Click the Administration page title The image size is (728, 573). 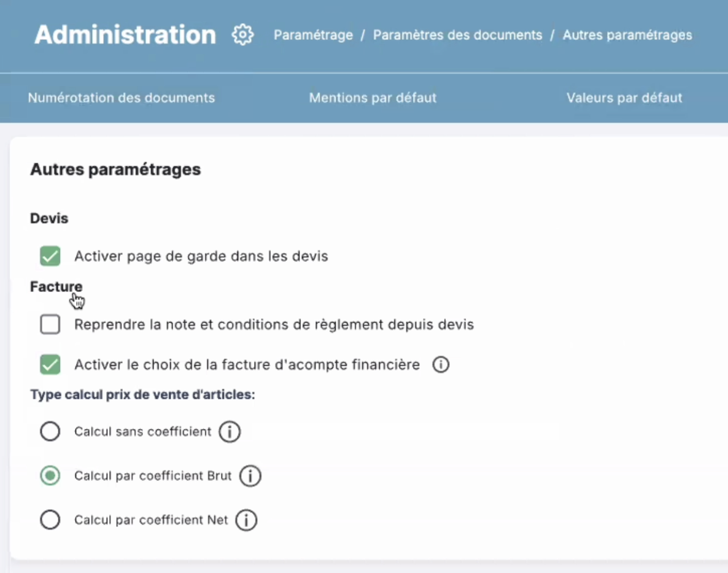(125, 35)
